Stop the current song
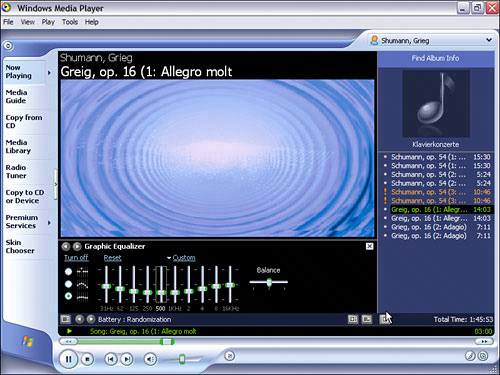This screenshot has height=375, width=500. [88, 359]
